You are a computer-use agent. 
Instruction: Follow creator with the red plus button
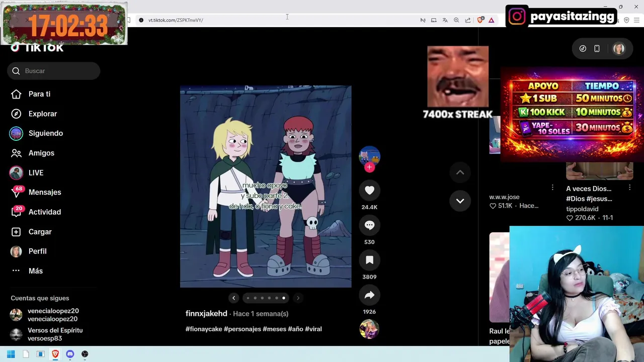point(369,167)
